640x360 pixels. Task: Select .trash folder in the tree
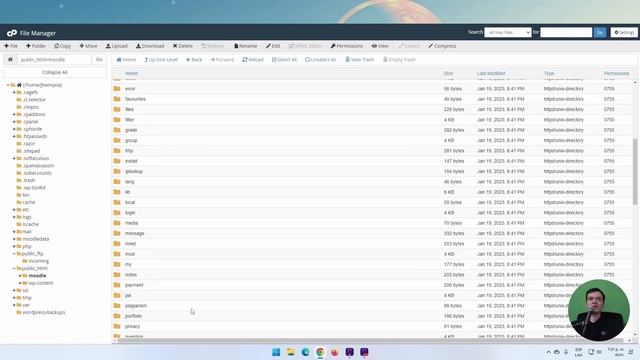coord(29,180)
